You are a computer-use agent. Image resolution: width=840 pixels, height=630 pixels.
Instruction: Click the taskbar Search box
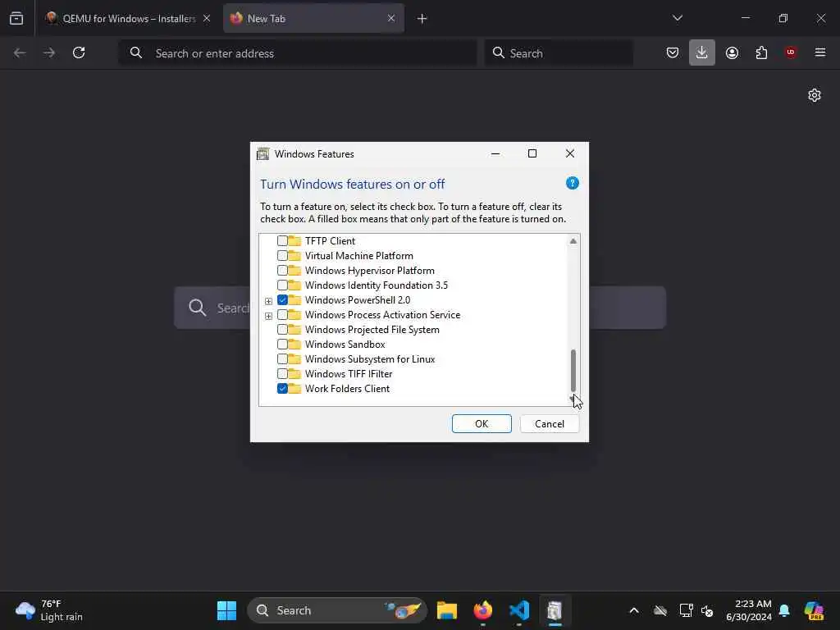point(336,610)
